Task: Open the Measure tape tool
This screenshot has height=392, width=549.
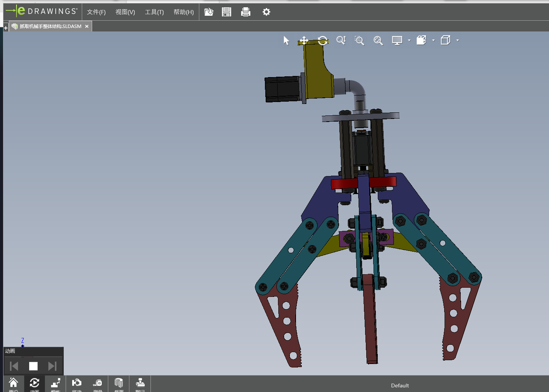Action: click(98, 383)
